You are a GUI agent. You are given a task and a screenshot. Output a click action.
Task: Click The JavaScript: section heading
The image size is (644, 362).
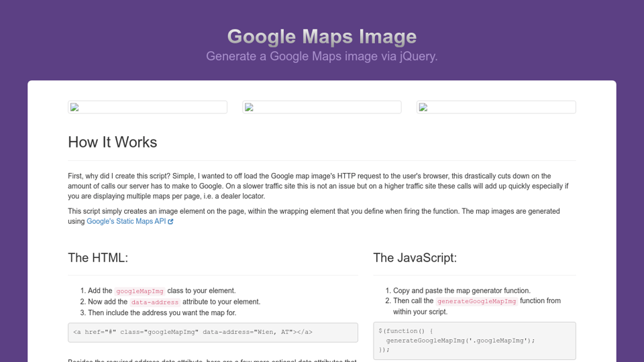click(415, 258)
